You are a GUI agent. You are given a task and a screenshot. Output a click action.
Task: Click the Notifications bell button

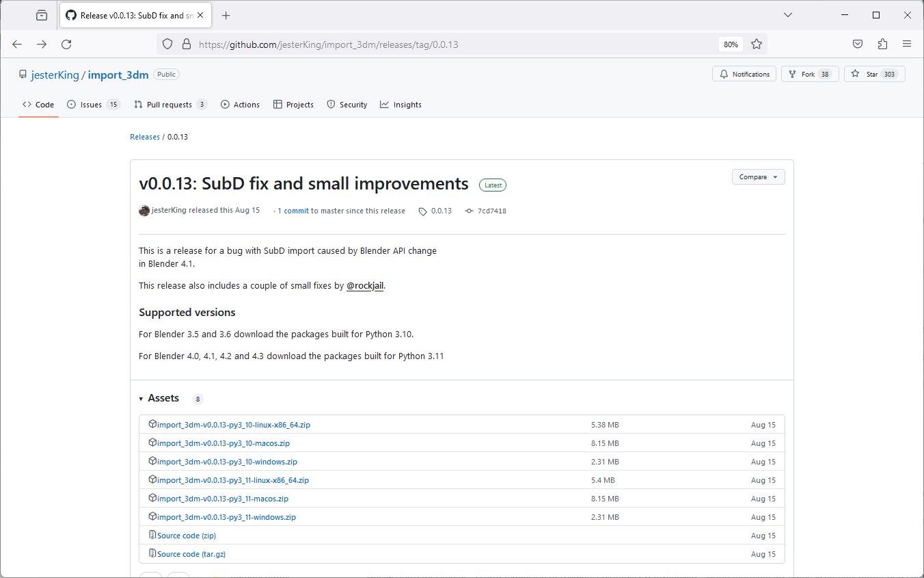(744, 74)
